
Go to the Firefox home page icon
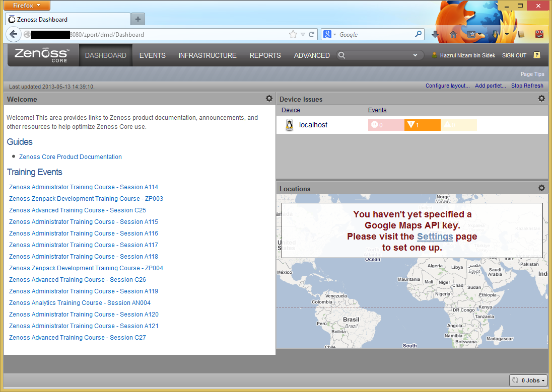[453, 34]
